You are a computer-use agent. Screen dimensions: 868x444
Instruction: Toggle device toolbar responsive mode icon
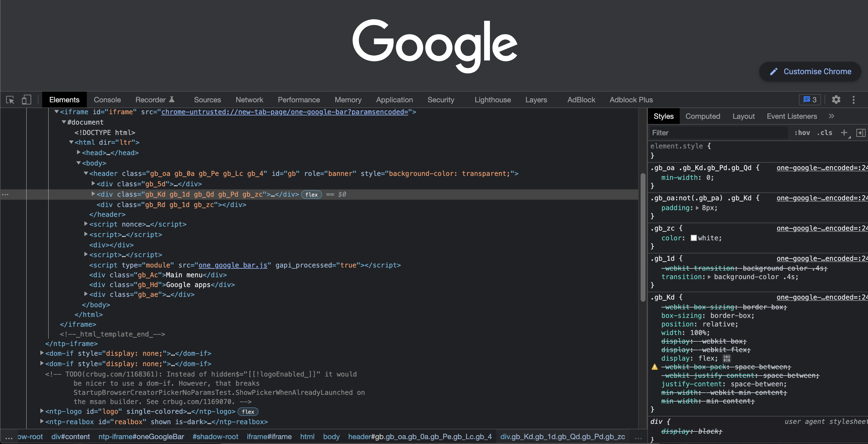coord(26,100)
